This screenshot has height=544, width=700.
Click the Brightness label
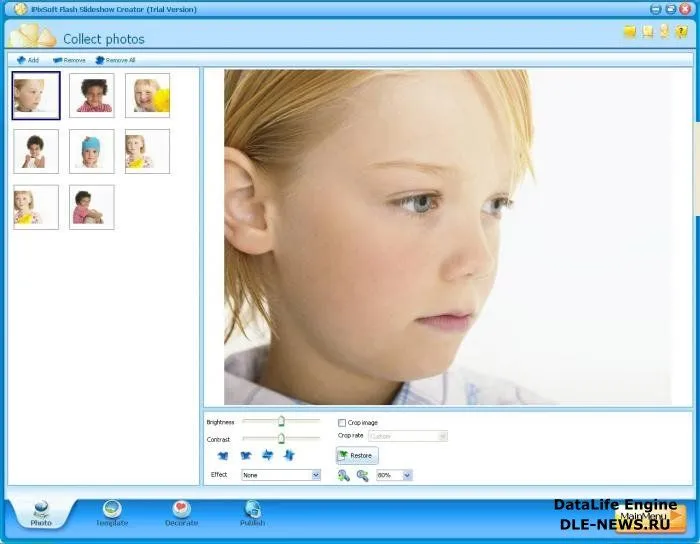point(220,422)
